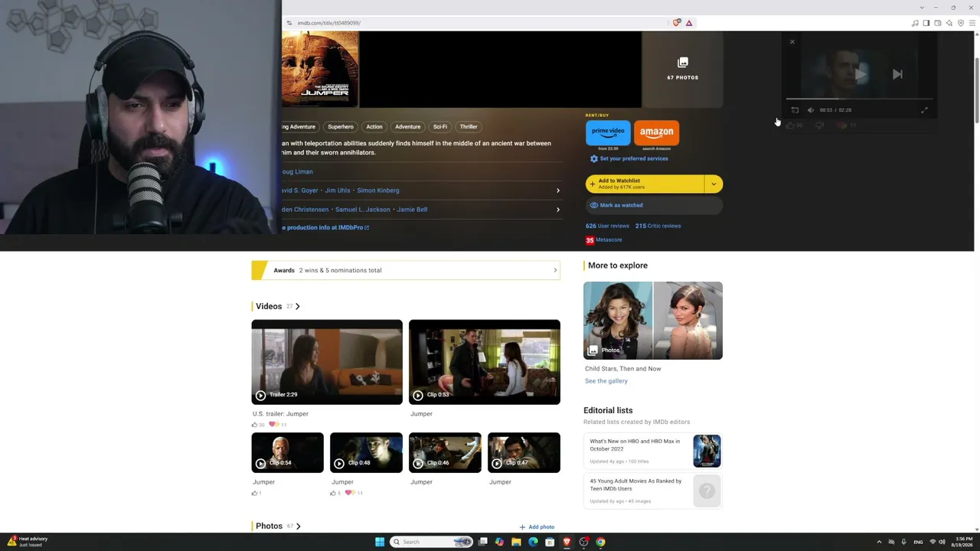The image size is (980, 551).
Task: Open the Brave VPN shield icon
Action: (961, 23)
